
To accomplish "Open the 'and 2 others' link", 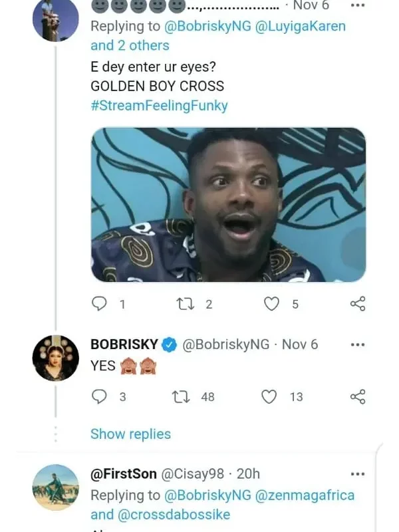I will click(130, 45).
